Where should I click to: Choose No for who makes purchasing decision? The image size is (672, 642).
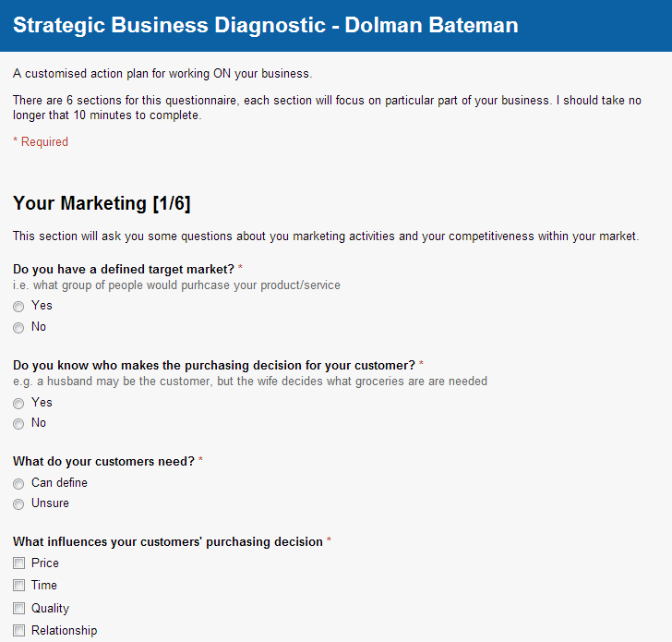pos(18,424)
